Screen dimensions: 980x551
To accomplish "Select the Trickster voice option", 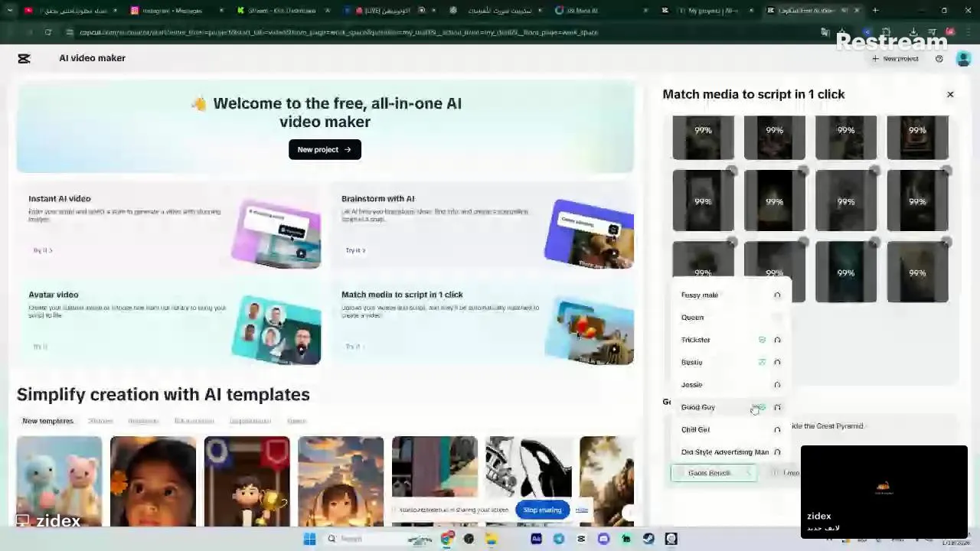I will pos(730,340).
